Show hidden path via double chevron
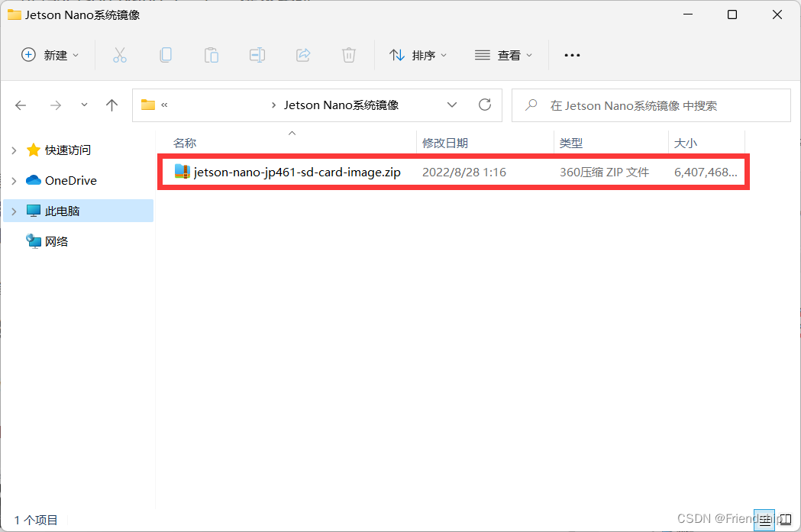This screenshot has width=801, height=532. pos(164,105)
